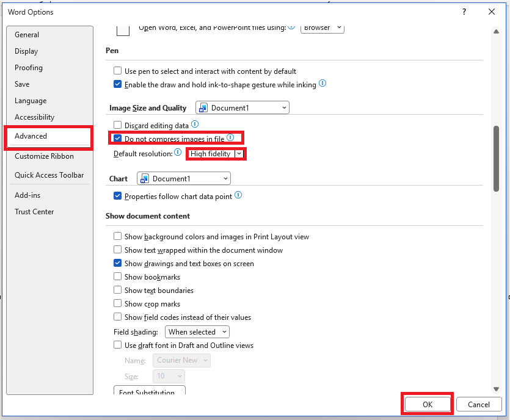Enable Show crop marks
This screenshot has width=510, height=420.
pyautogui.click(x=117, y=303)
